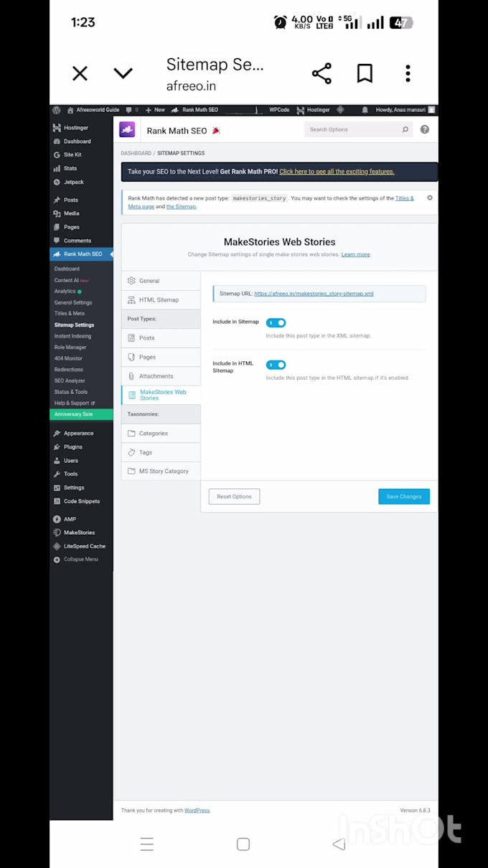Screen dimensions: 488x868
Task: Open the Tags taxonomy tab
Action: (x=161, y=452)
